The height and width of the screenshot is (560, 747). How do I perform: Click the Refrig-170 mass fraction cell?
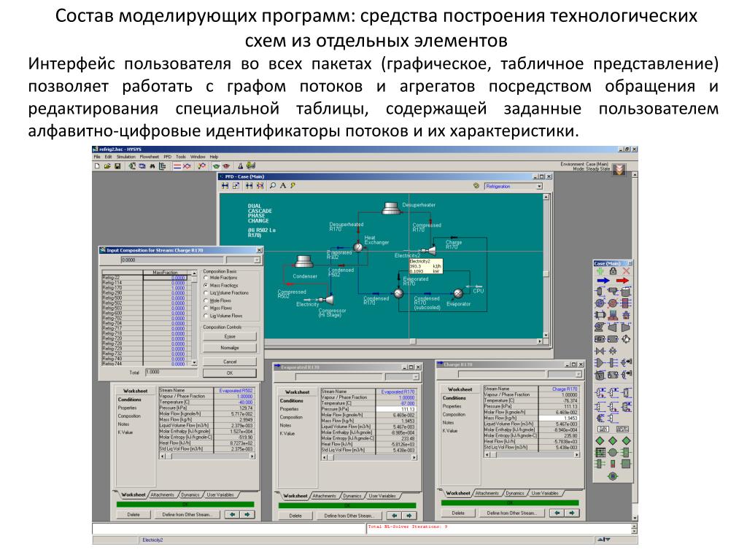(164, 288)
